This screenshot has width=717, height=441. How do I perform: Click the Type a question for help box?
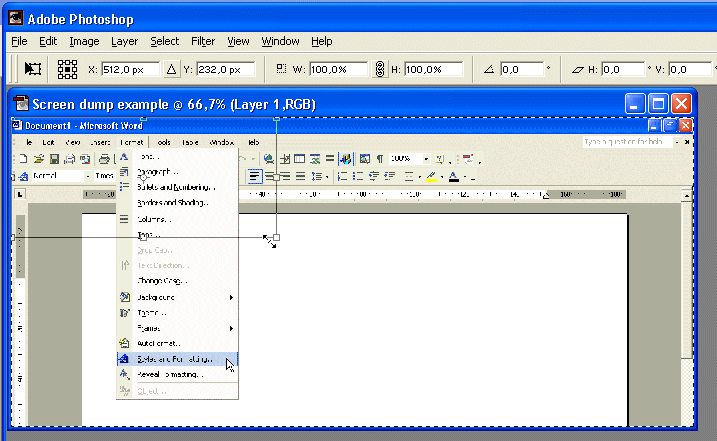[x=627, y=142]
